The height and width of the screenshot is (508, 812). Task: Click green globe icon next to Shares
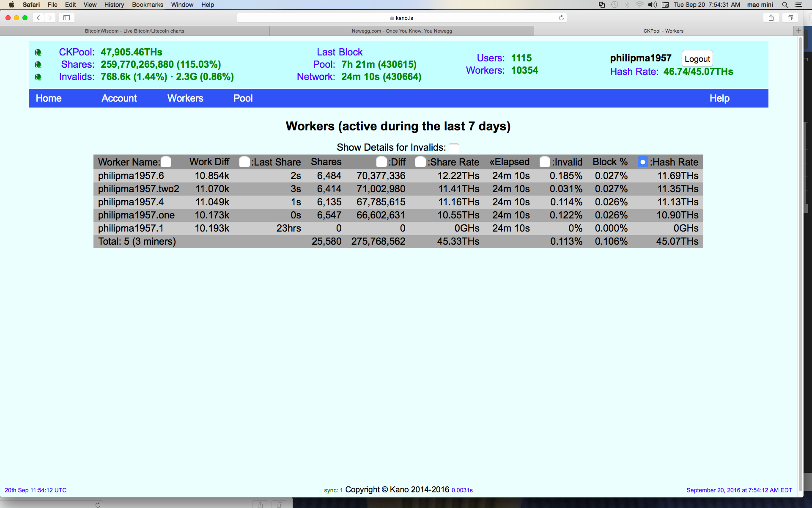coord(38,65)
